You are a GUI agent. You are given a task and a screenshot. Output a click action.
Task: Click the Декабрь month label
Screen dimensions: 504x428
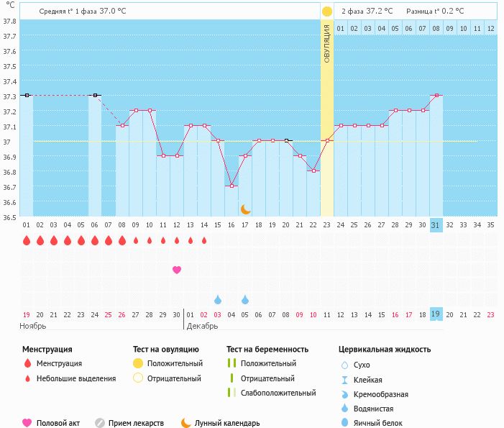(x=203, y=326)
